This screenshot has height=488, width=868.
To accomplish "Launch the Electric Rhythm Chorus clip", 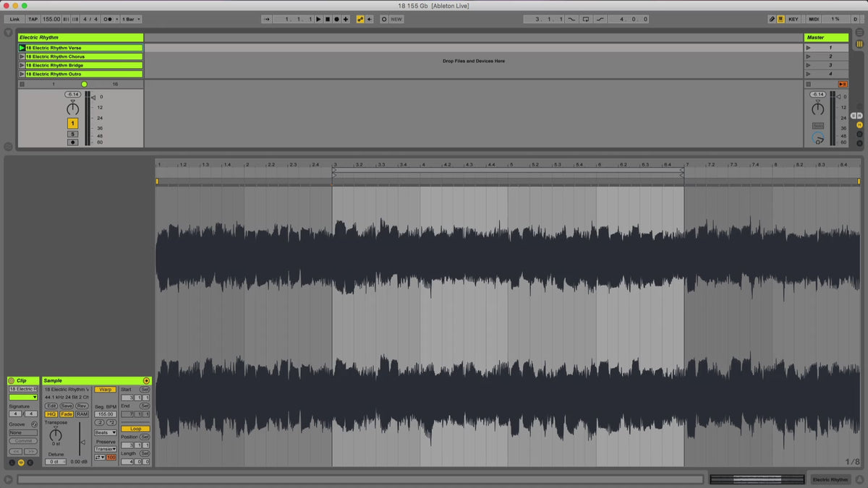I will (x=22, y=56).
